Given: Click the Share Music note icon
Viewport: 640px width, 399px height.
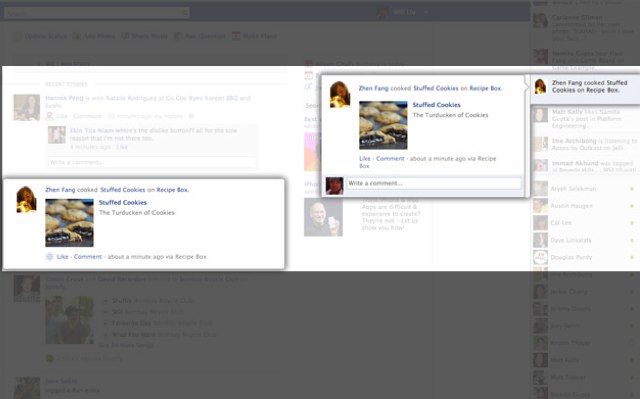Looking at the screenshot, I should pyautogui.click(x=125, y=36).
